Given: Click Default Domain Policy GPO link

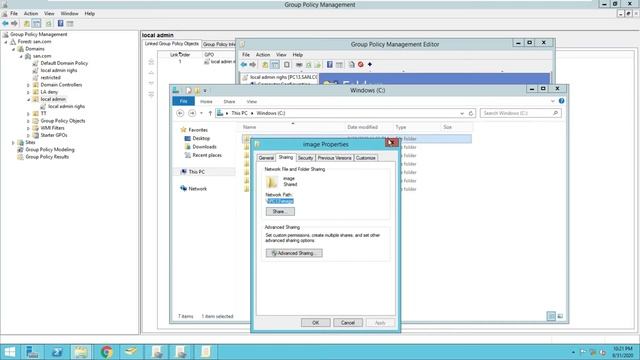Looking at the screenshot, I should point(64,63).
